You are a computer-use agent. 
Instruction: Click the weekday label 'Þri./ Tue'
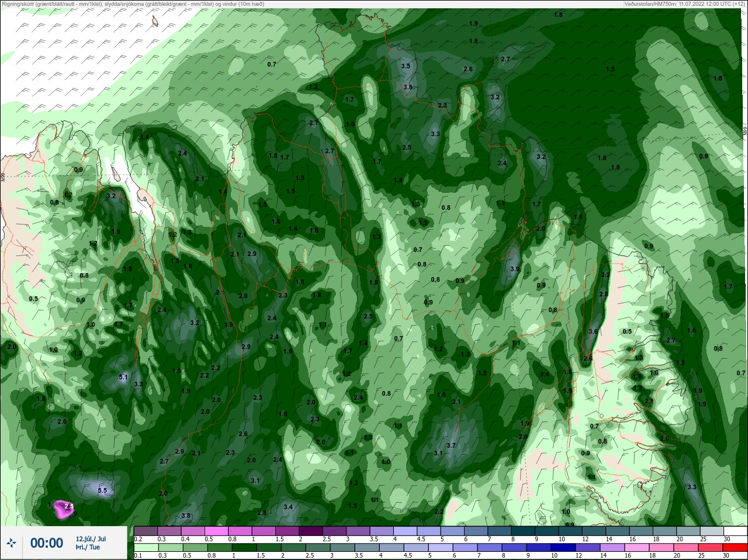pyautogui.click(x=88, y=548)
